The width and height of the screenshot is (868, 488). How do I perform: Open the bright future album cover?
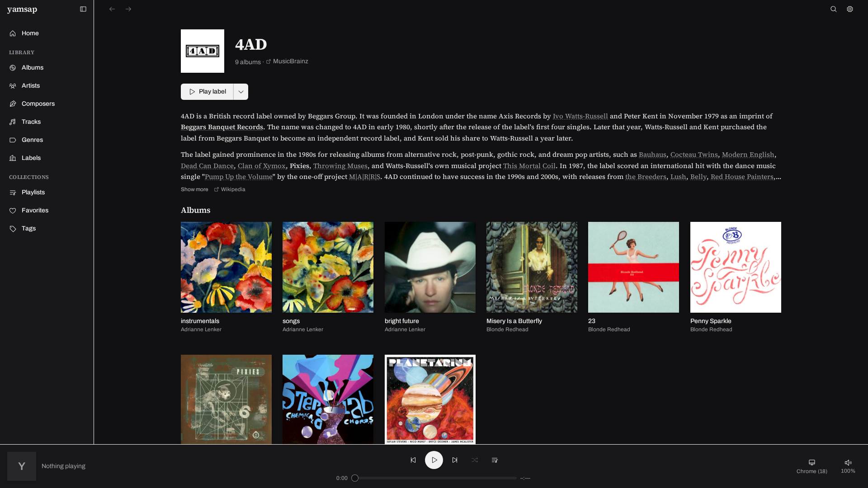coord(430,267)
